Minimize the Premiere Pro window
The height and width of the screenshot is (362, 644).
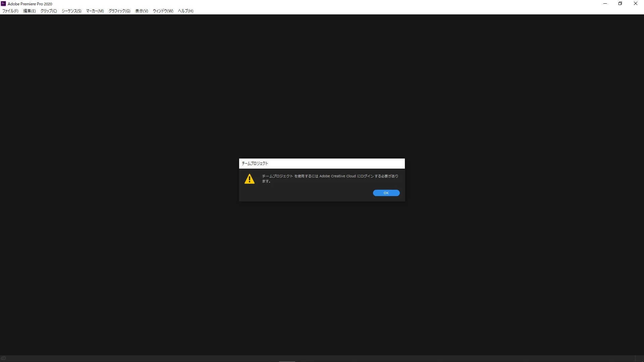[x=605, y=4]
